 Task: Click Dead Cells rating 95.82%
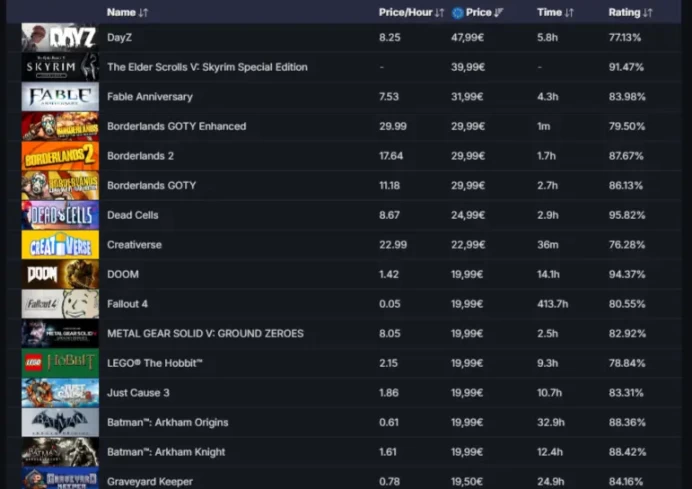point(627,215)
